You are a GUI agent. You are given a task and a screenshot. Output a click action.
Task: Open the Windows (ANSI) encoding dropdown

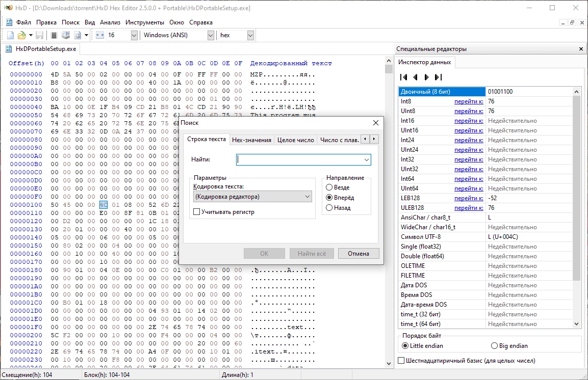[211, 35]
